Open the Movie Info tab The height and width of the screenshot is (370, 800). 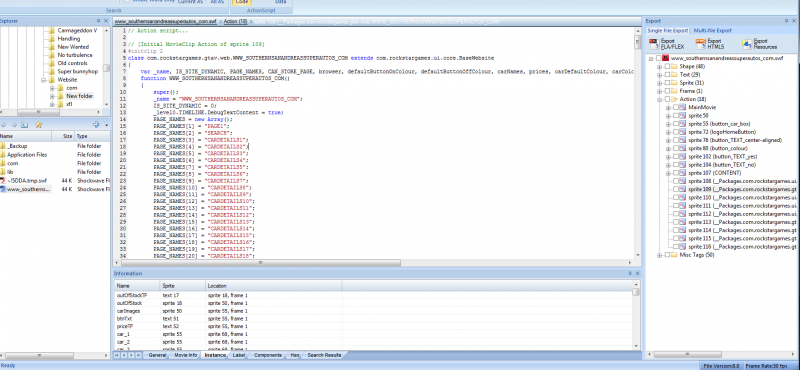[x=186, y=355]
